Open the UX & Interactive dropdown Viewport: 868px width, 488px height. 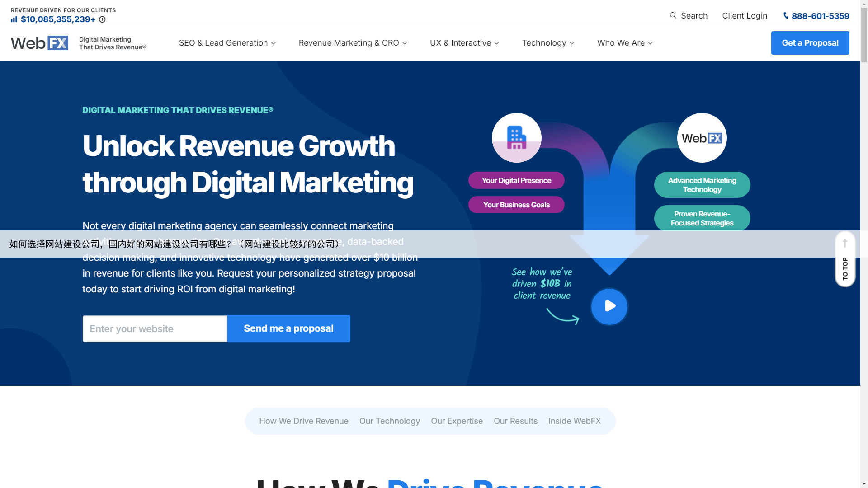(464, 43)
